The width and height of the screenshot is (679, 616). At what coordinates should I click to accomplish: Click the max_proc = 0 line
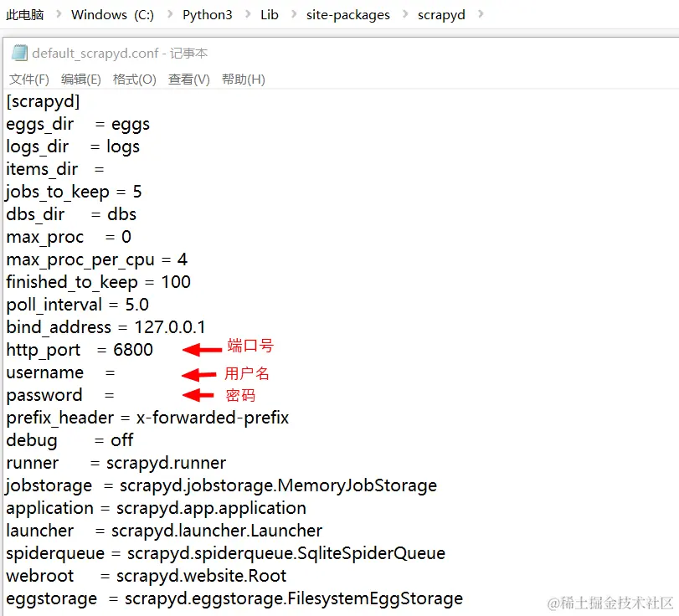click(69, 238)
